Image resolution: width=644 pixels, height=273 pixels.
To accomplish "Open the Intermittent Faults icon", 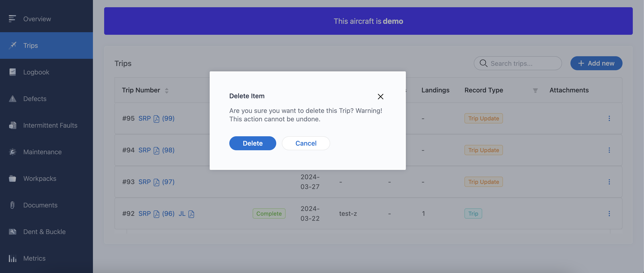I will 12,125.
